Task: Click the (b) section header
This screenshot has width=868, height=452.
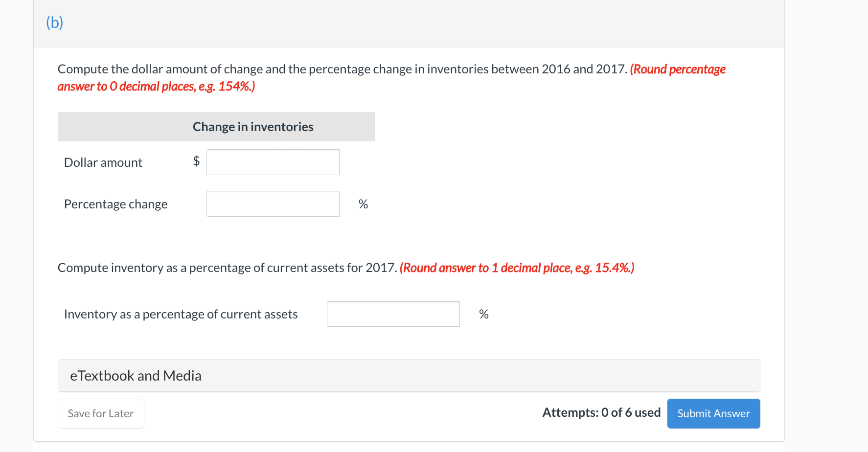Action: [x=54, y=23]
